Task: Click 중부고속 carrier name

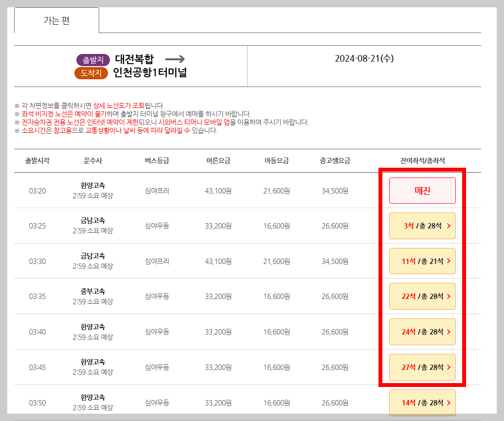Action: pos(93,291)
